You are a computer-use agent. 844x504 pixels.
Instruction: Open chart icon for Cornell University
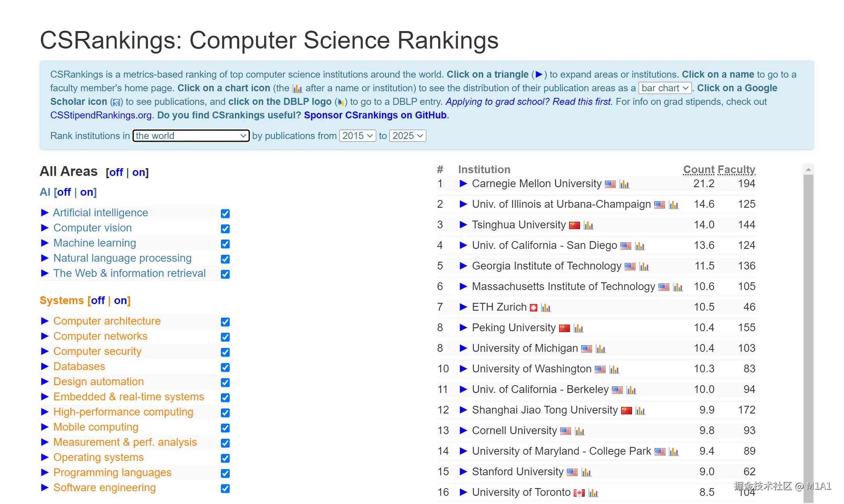tap(579, 431)
